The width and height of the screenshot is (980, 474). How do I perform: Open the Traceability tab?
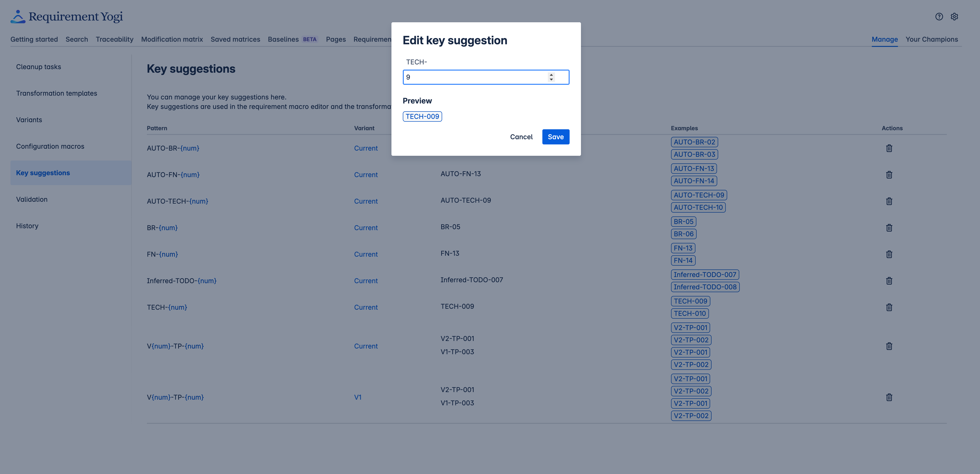coord(114,39)
